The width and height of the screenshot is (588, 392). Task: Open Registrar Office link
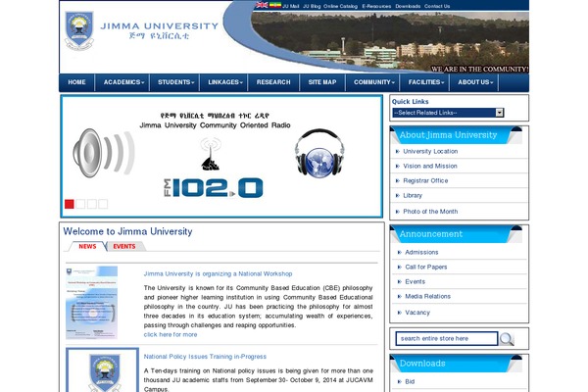coord(425,180)
